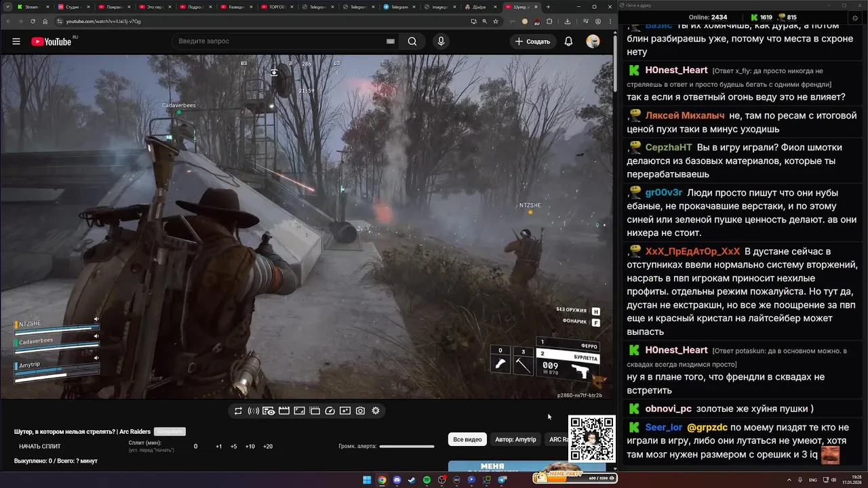Click the broadcast signal icon below video
Viewport: 868px width, 488px height.
[254, 411]
